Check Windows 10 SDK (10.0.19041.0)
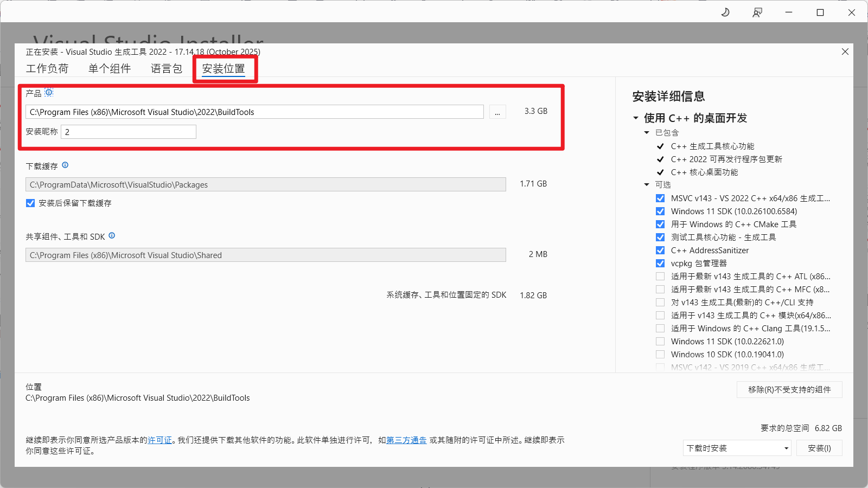 [x=660, y=355]
